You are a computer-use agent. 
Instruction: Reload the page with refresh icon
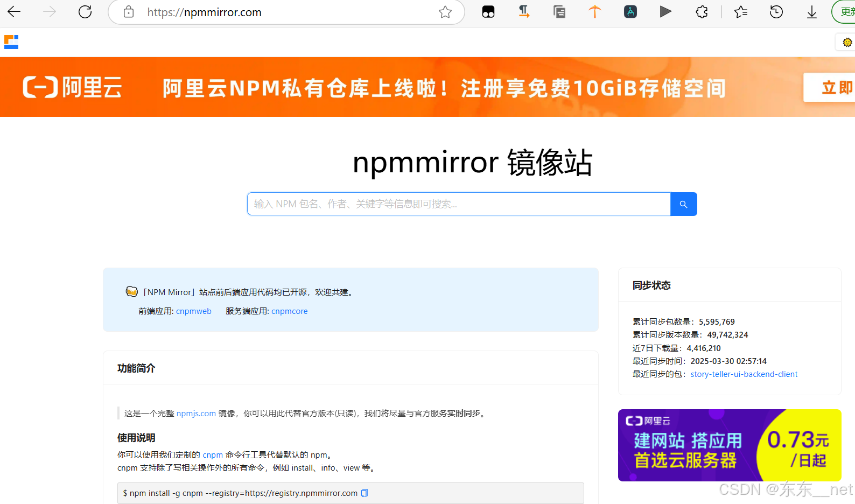[x=85, y=12]
